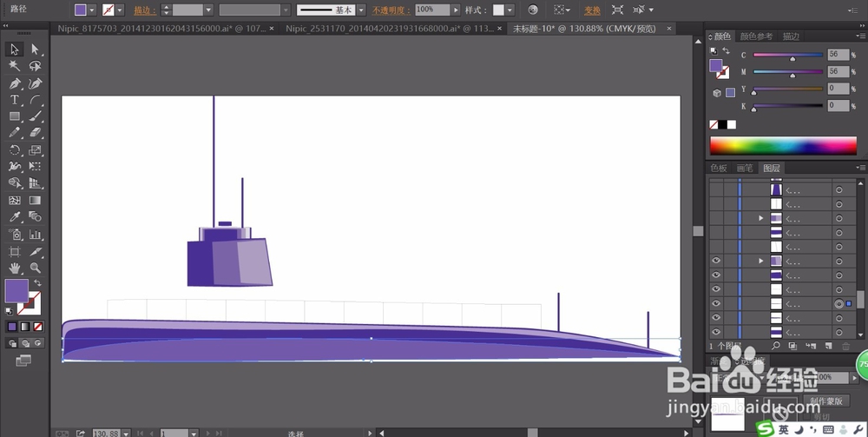Image resolution: width=868 pixels, height=437 pixels.
Task: Set toolbox paint mode to Color
Action: (12, 327)
